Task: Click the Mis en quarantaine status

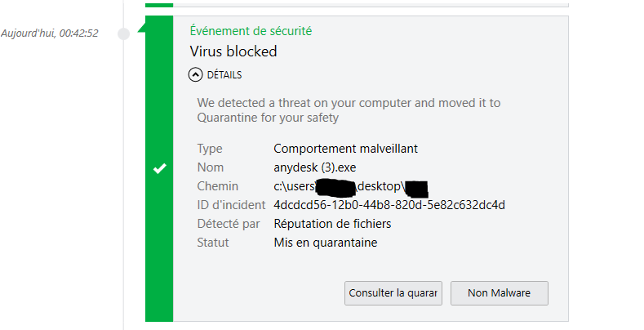Action: 325,243
